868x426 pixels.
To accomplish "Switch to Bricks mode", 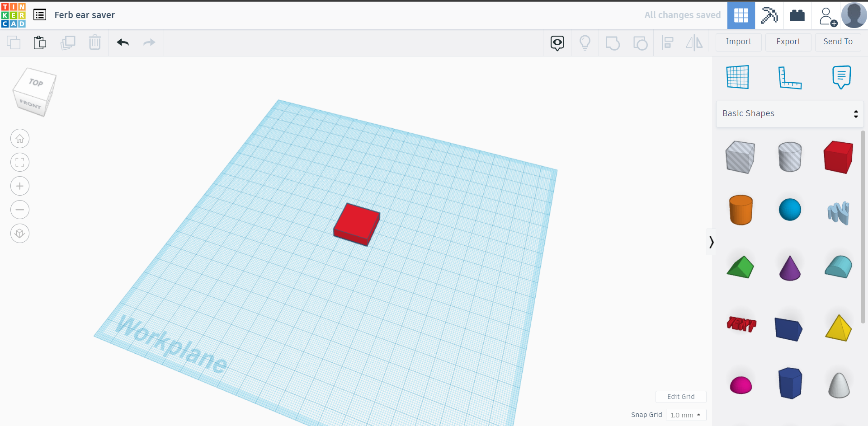I will [797, 15].
